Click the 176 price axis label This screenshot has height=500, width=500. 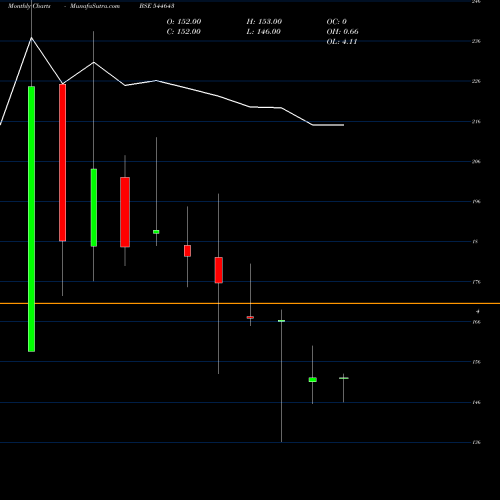click(476, 282)
